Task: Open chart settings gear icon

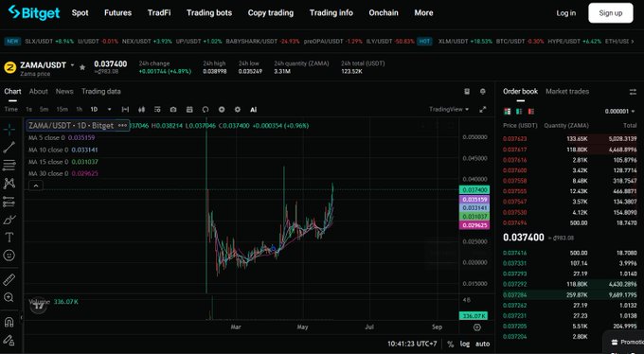Action: (x=238, y=110)
